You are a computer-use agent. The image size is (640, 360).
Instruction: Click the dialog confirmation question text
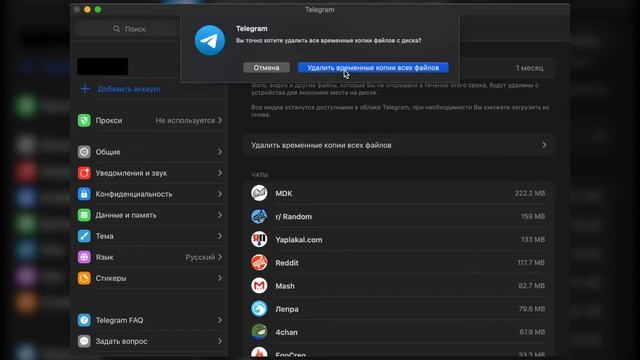pos(329,40)
